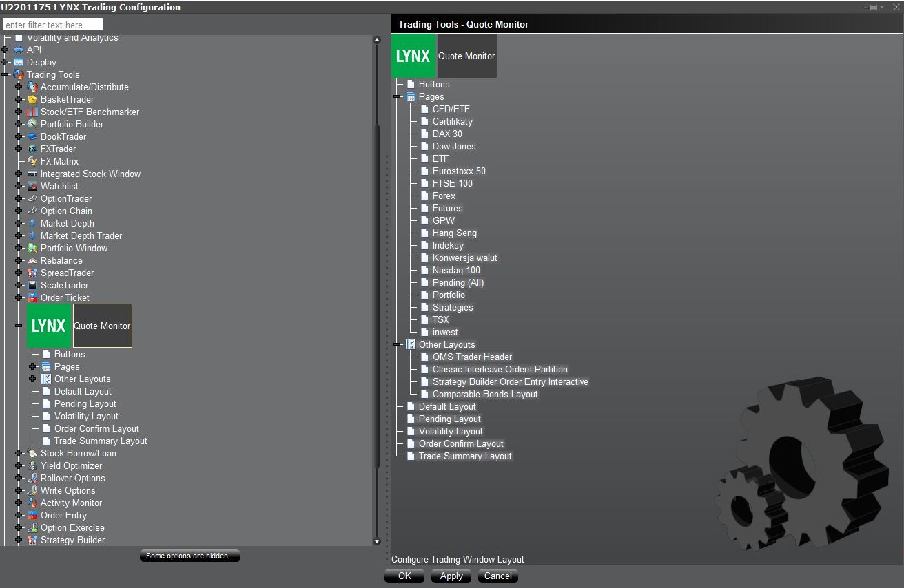Click the Market Depth Trader icon
Screen dimensions: 904x588
32,235
